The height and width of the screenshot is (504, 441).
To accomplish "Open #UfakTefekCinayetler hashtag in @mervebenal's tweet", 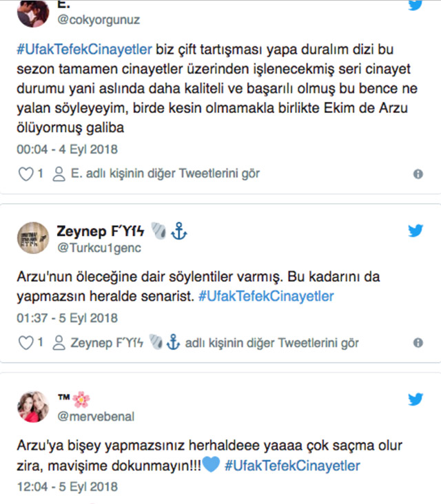I will coord(292,465).
